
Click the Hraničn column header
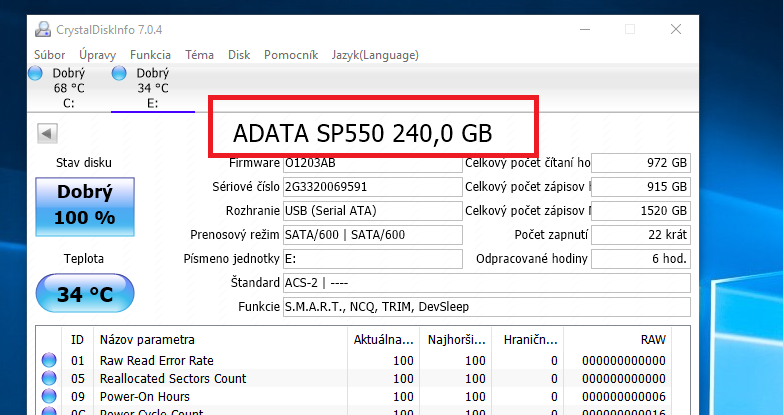[x=528, y=340]
